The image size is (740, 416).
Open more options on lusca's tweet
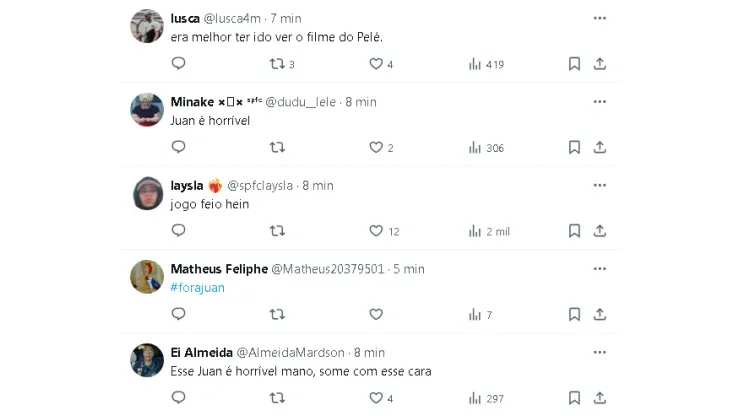click(x=599, y=18)
